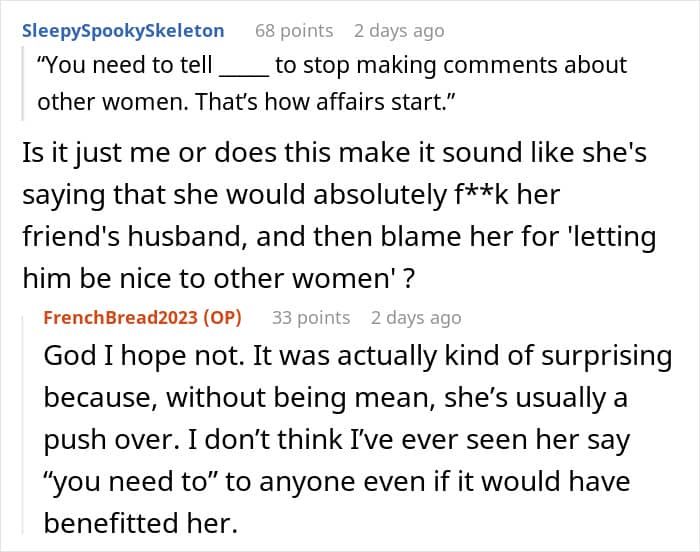Click the line 'because, without being mean'

335,398
